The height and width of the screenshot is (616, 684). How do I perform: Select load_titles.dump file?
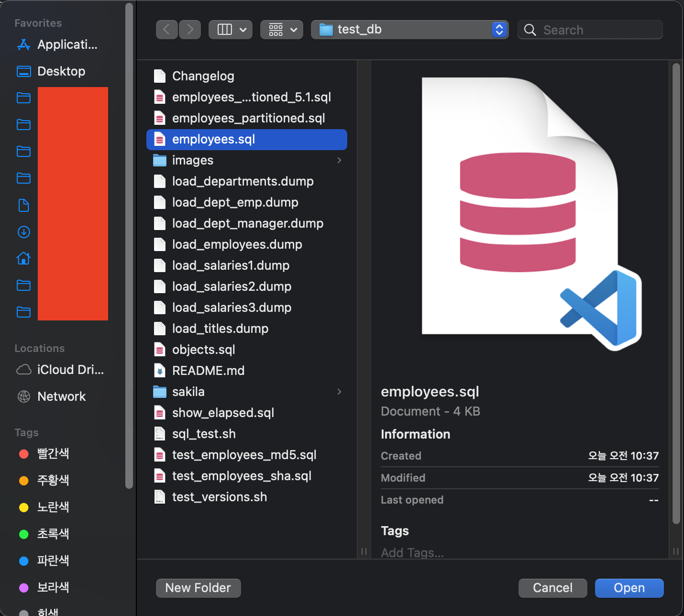coord(247,329)
